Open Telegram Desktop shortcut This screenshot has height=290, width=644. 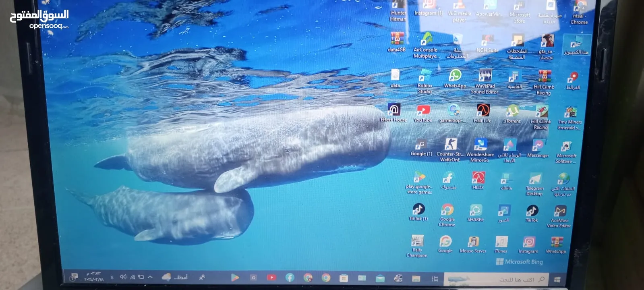click(534, 184)
